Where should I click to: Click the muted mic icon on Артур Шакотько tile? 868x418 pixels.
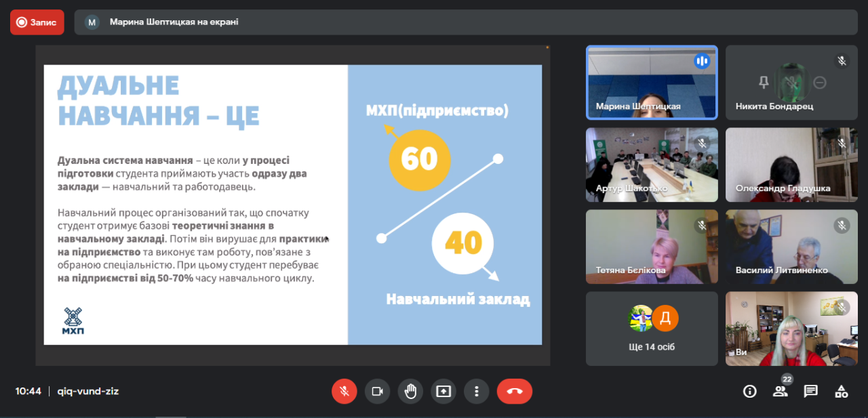(702, 143)
